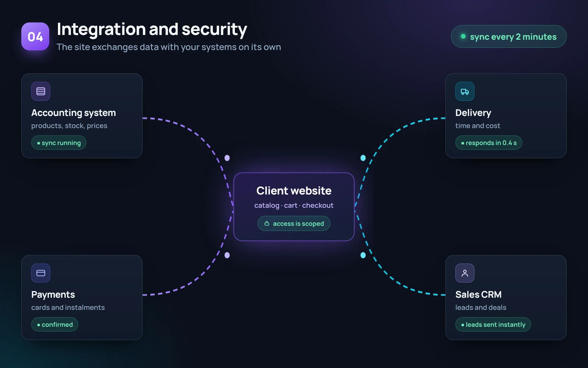Click the Payments credit card icon

point(41,273)
